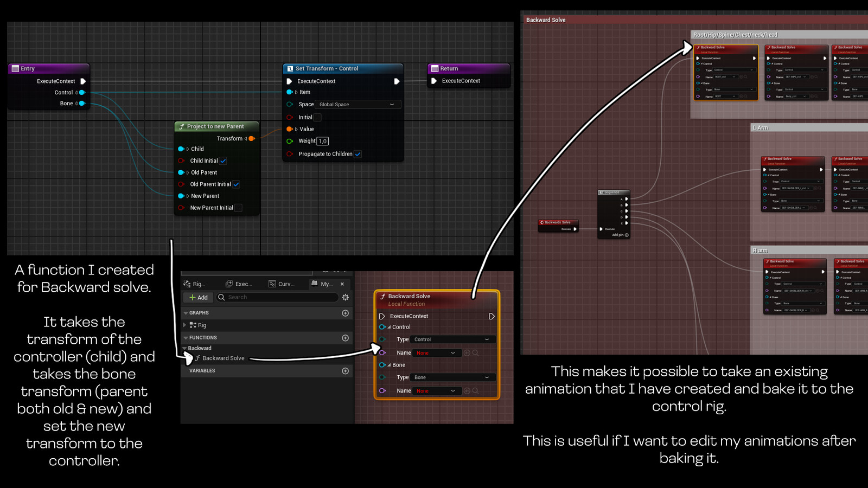Click Entry node Control output pin
Screen dimensions: 868x488
tap(82, 93)
